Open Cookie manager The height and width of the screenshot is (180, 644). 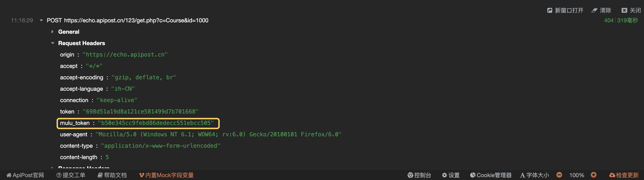pos(491,175)
